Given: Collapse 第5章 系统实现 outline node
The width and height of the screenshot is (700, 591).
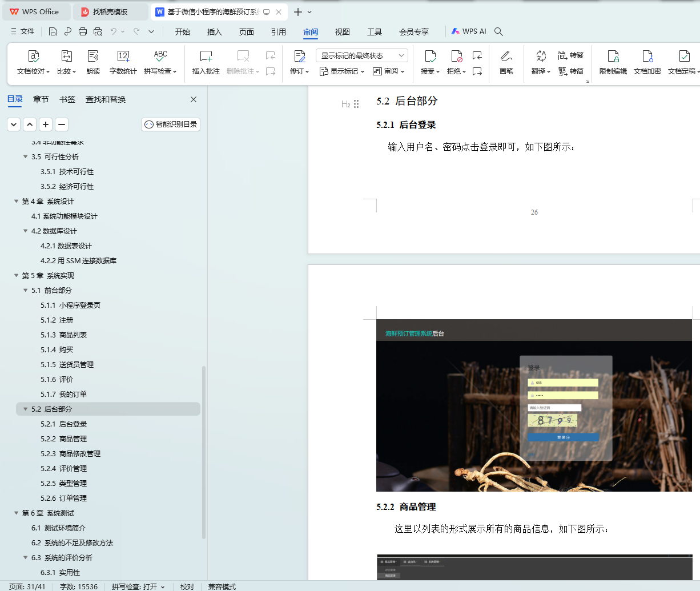Looking at the screenshot, I should 16,275.
